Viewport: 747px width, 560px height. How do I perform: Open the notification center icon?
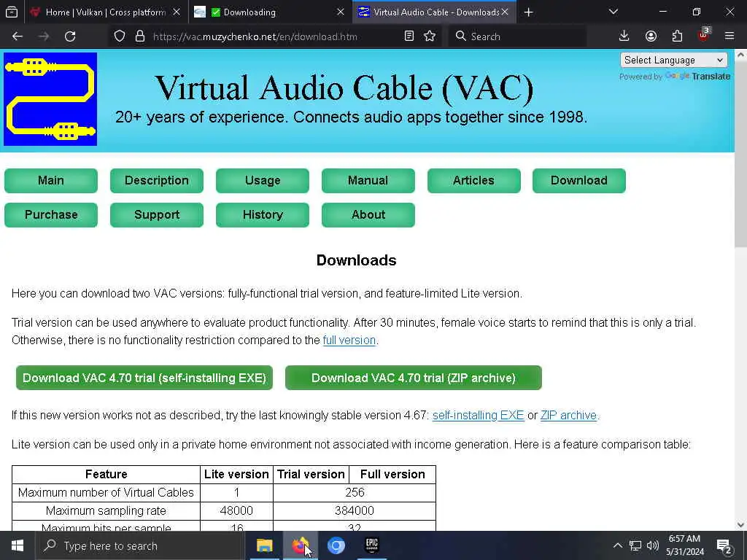click(724, 546)
